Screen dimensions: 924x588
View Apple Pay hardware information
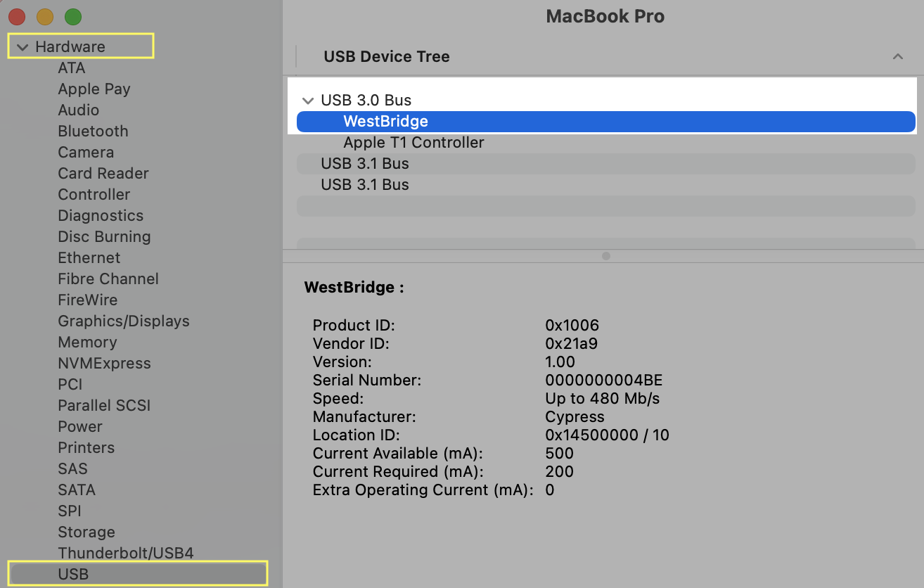pyautogui.click(x=94, y=89)
